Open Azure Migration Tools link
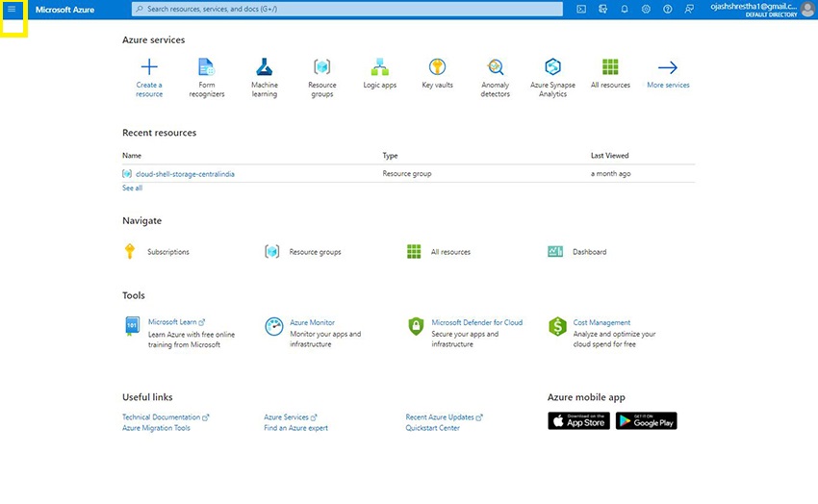Viewport: 818px width, 504px height. tap(156, 428)
